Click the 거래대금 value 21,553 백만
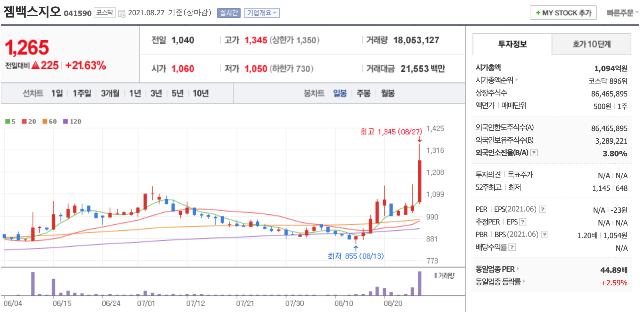 (423, 69)
